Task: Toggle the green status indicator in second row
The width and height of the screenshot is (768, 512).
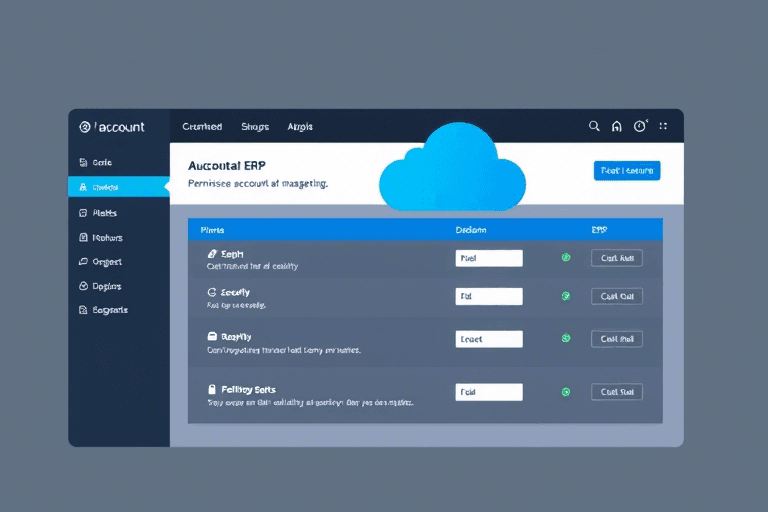Action: pyautogui.click(x=566, y=296)
